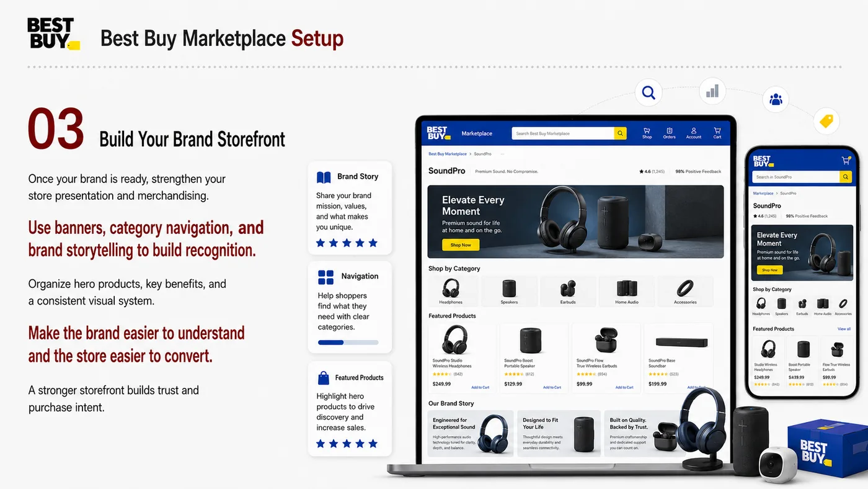
Task: Open the Headphones category tile on laptop
Action: pos(452,291)
